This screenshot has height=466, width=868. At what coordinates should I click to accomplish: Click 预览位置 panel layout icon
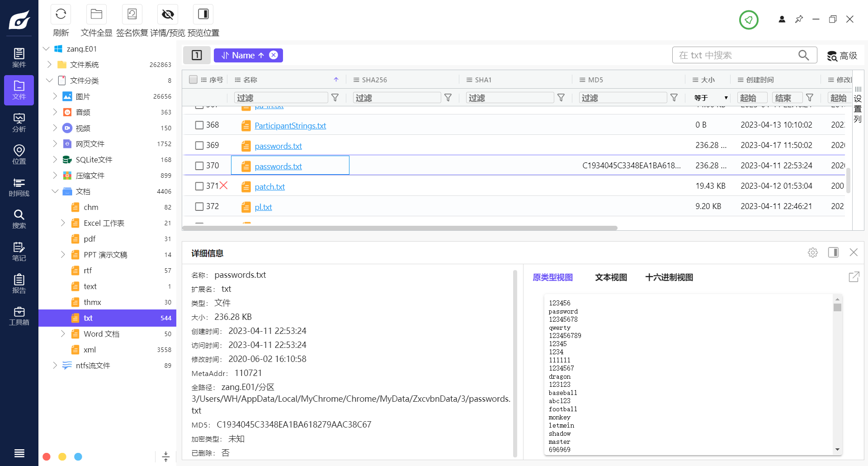point(203,14)
